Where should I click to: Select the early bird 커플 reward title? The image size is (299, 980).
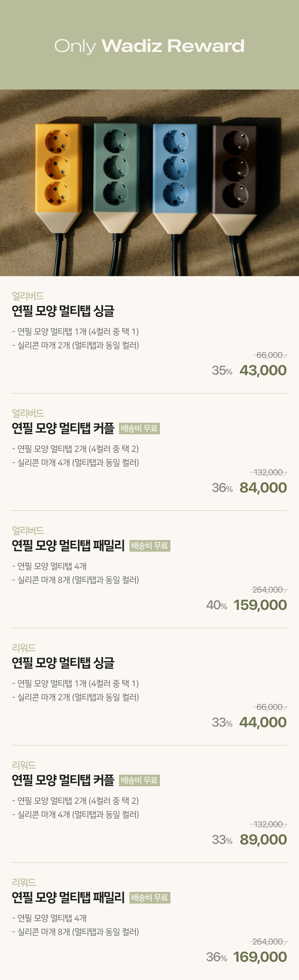63,428
